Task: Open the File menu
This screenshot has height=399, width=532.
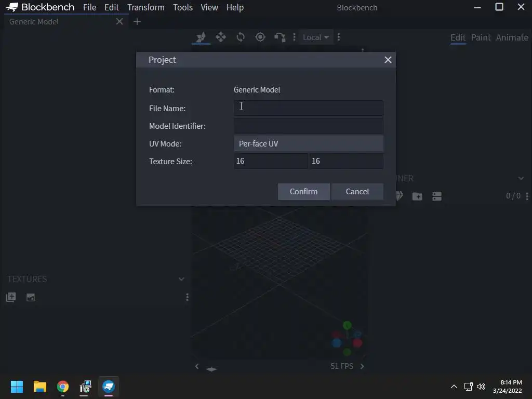Action: click(89, 7)
